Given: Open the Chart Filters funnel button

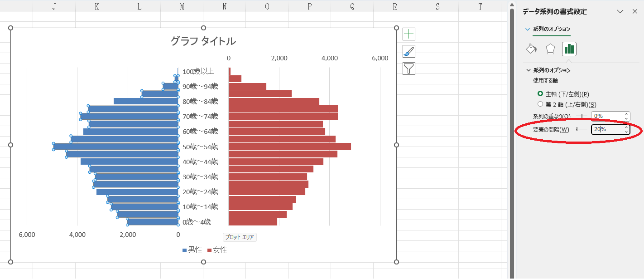Looking at the screenshot, I should pos(409,69).
